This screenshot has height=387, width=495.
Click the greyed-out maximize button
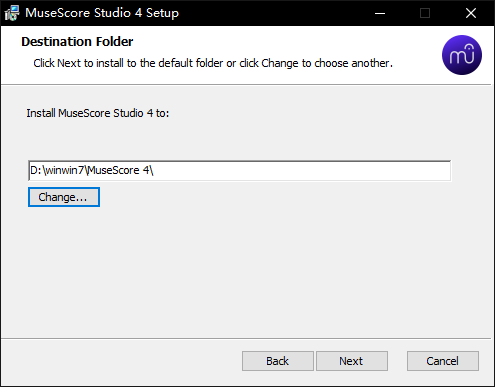(425, 13)
